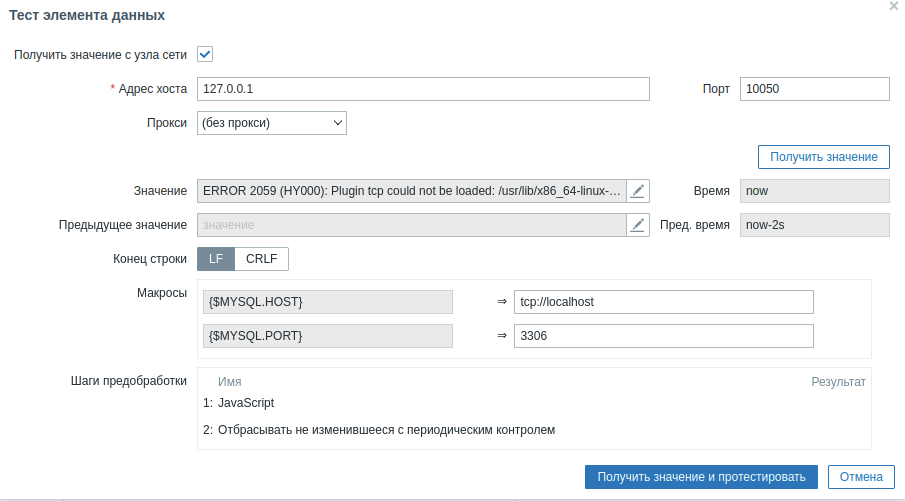This screenshot has width=905, height=501.
Task: Toggle Получить значение с узла сети checkbox
Action: coord(205,54)
